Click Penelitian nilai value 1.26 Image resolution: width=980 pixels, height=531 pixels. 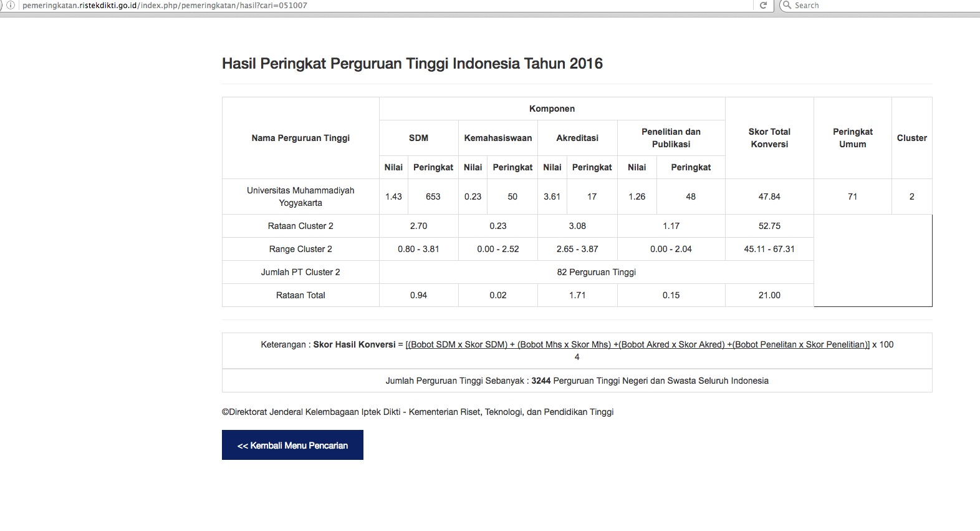tap(637, 197)
